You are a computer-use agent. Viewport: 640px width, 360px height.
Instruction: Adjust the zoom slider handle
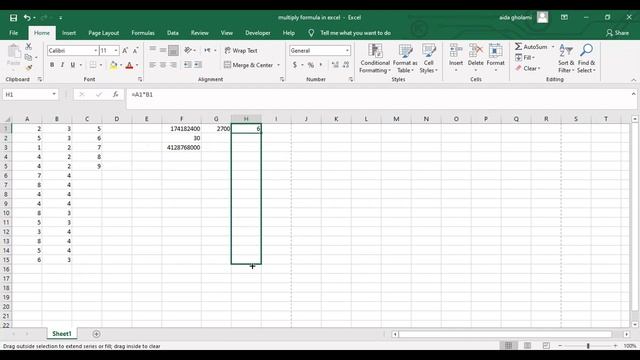point(588,346)
